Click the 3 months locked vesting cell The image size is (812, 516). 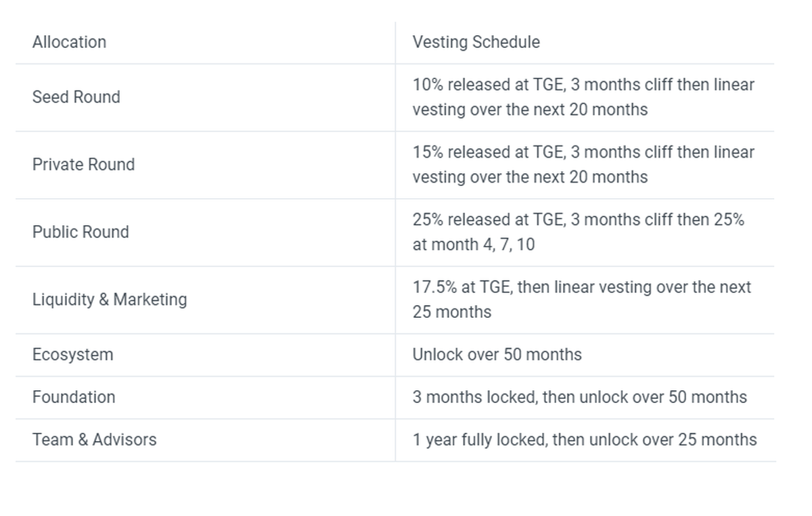[x=579, y=397]
